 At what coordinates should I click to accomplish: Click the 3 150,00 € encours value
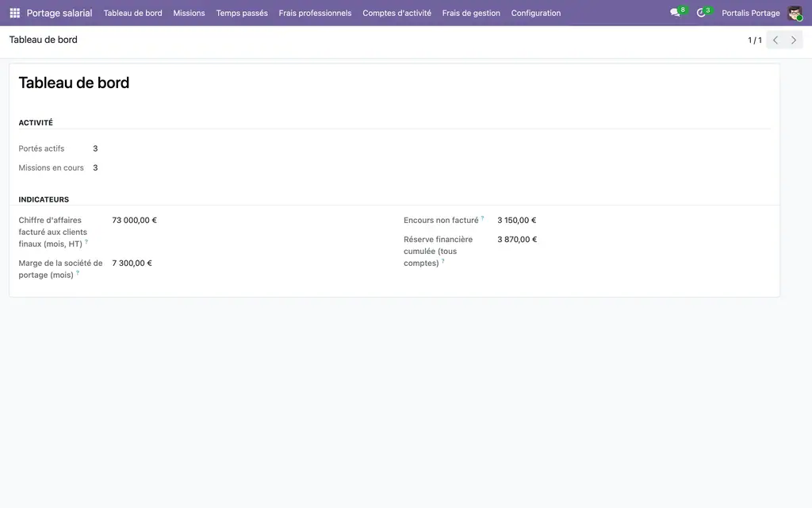point(517,221)
